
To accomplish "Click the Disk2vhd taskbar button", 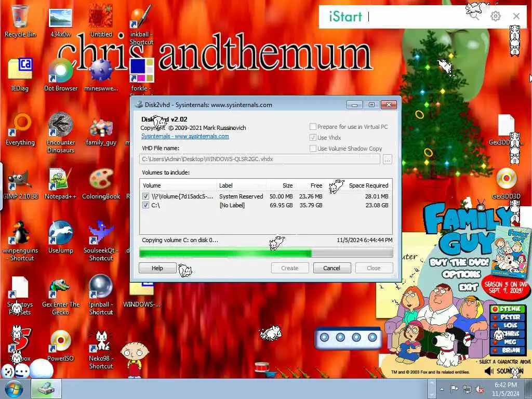I will coord(46,389).
